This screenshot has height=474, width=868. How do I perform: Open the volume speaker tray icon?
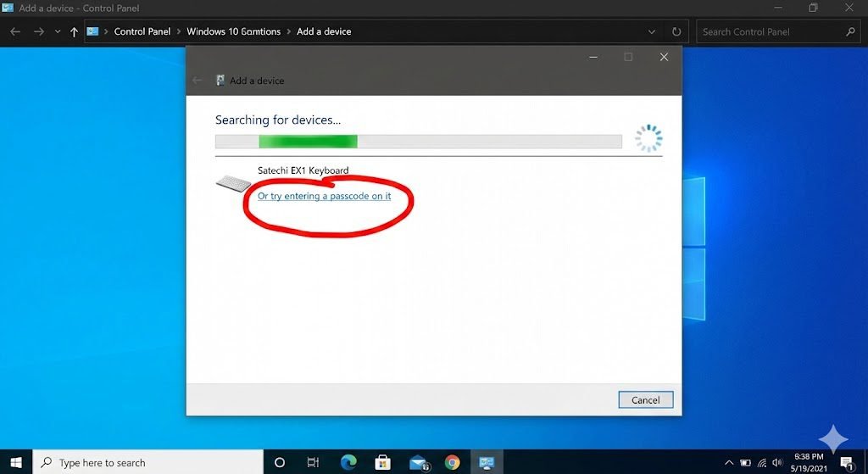click(x=778, y=462)
